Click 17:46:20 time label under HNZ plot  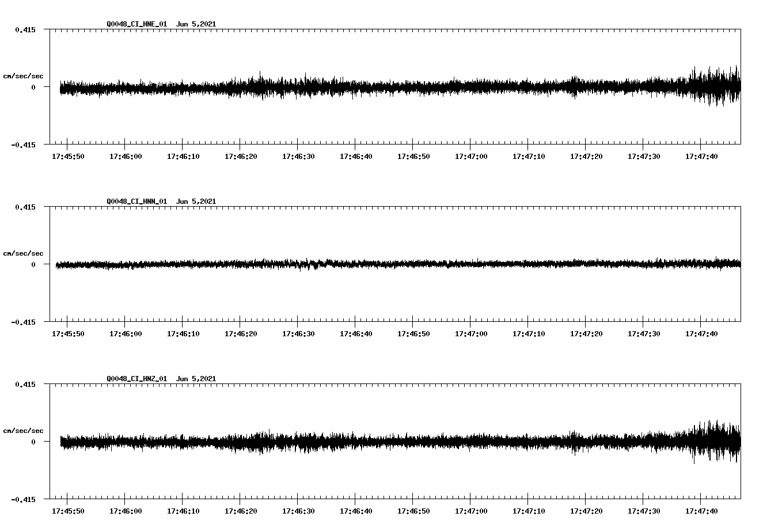coord(241,511)
